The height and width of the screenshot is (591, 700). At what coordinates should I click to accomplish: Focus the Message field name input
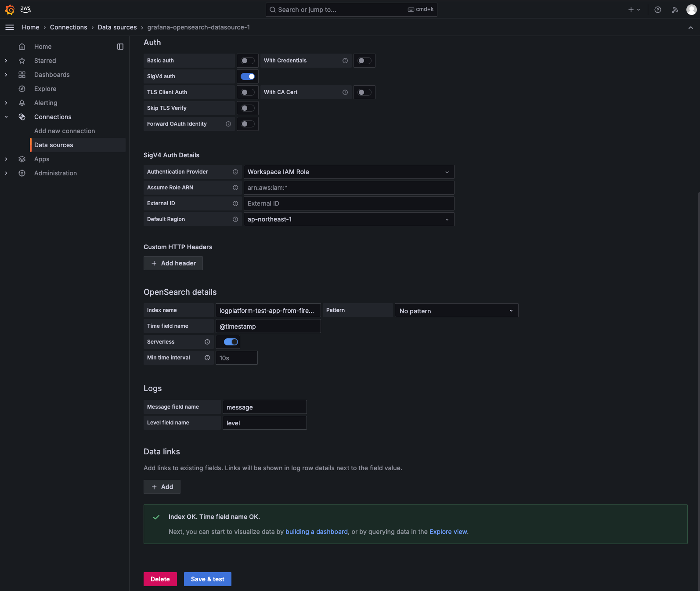[265, 407]
